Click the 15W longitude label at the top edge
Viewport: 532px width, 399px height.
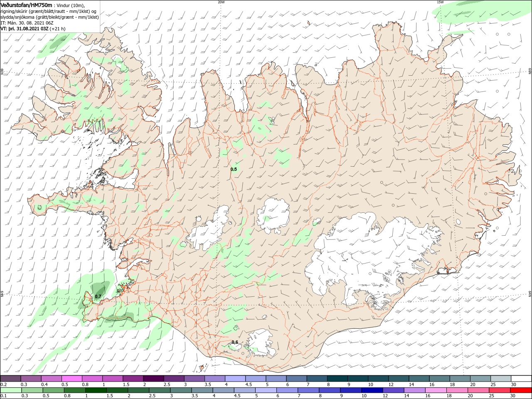click(441, 2)
